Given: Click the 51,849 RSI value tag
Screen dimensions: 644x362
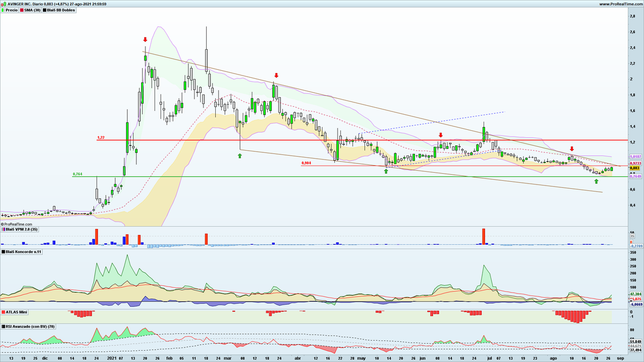Looking at the screenshot, I should 635,342.
